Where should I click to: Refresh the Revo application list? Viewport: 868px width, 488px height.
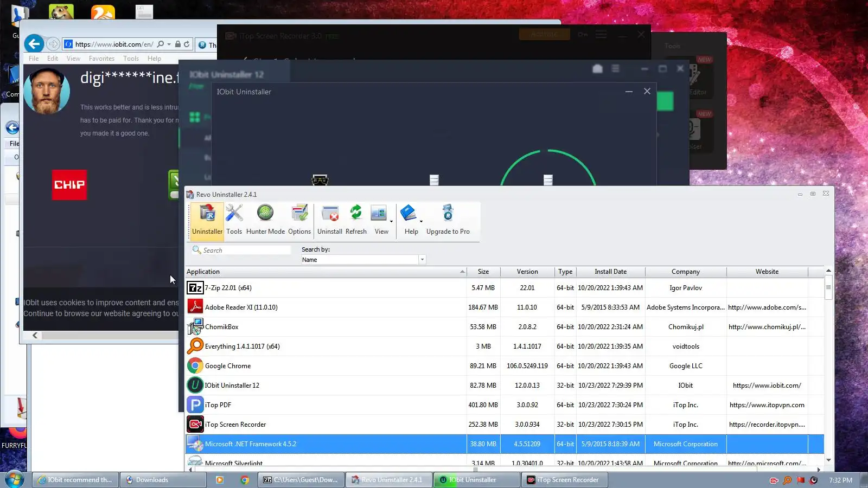click(x=356, y=220)
